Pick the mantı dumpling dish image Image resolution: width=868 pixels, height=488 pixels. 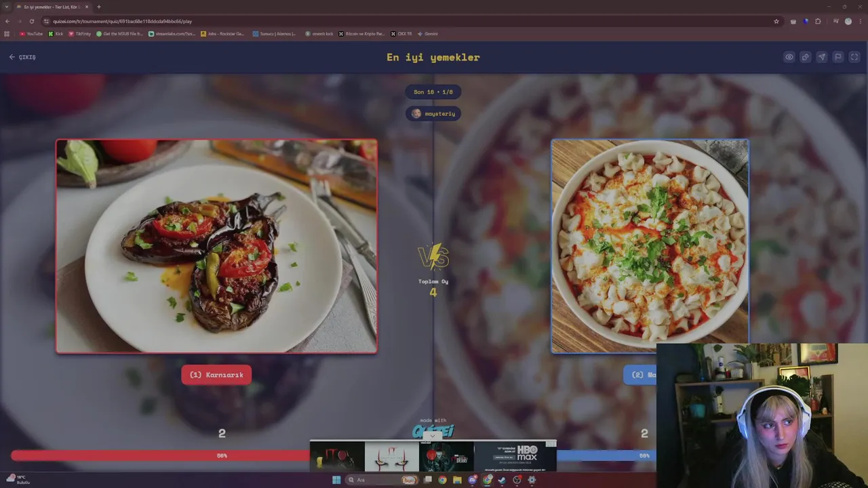tap(650, 246)
